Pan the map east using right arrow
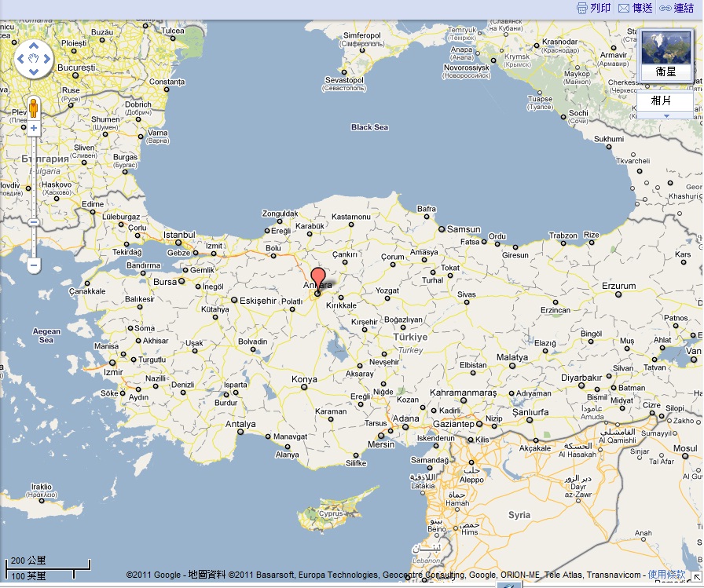 coord(46,59)
